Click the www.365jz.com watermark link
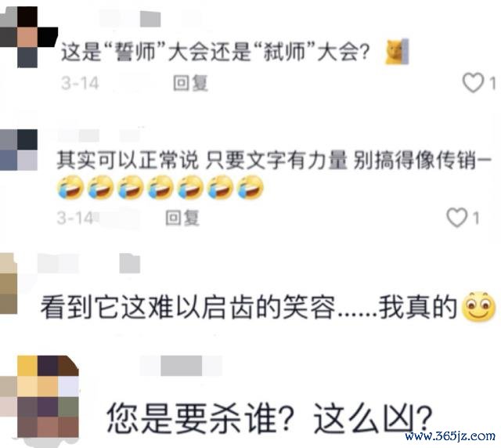This screenshot has height=448, width=501. tap(450, 435)
